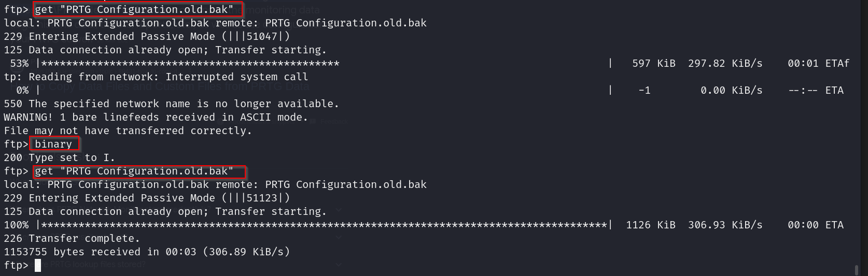
Task: Click the "297.82 KiB/s" transfer speed
Action: (x=725, y=63)
